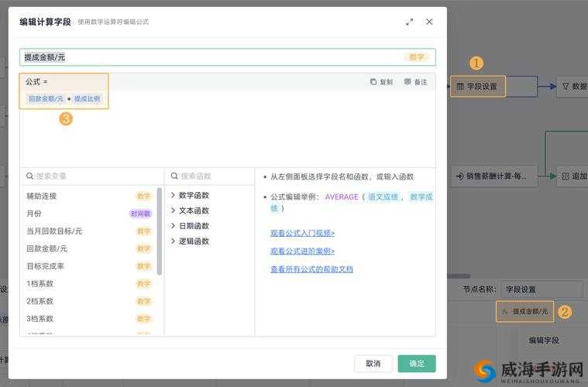Screen dimensions: 588x387
Task: Click the function search box
Action: point(210,176)
